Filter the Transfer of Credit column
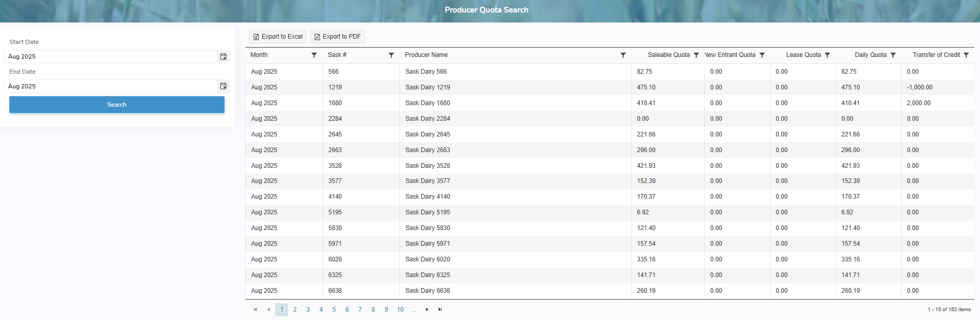980x320 pixels. click(x=966, y=55)
